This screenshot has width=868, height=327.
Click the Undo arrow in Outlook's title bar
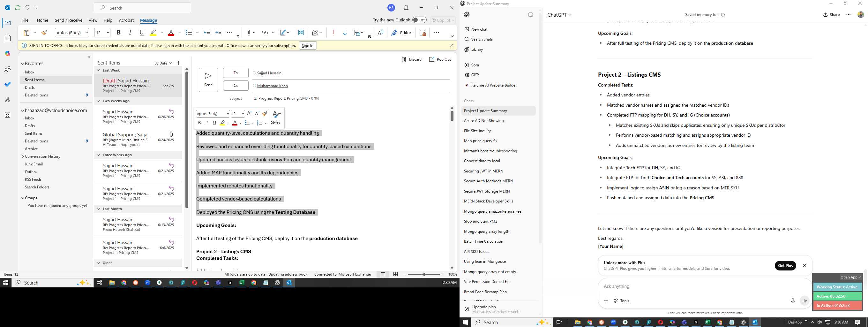[27, 7]
